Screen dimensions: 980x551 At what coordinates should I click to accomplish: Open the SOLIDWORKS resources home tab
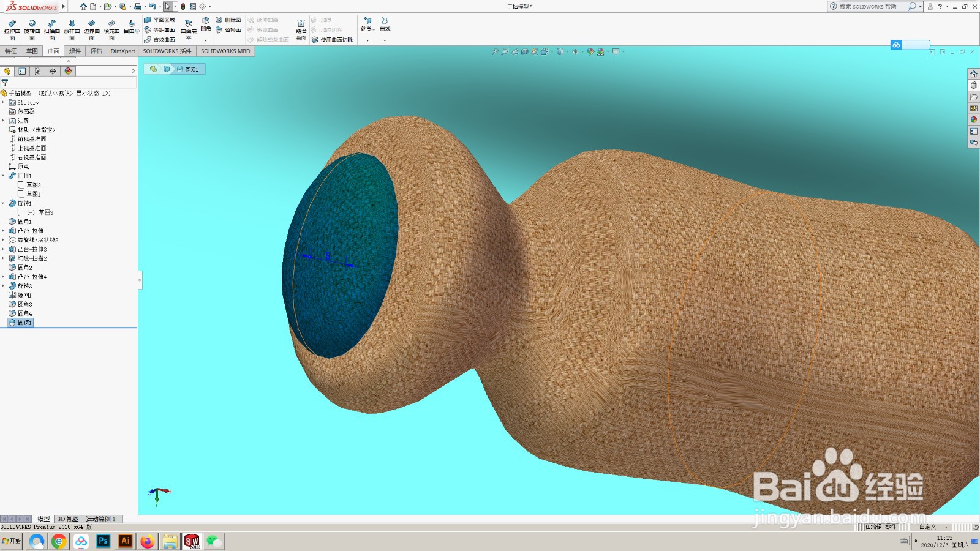(x=974, y=74)
